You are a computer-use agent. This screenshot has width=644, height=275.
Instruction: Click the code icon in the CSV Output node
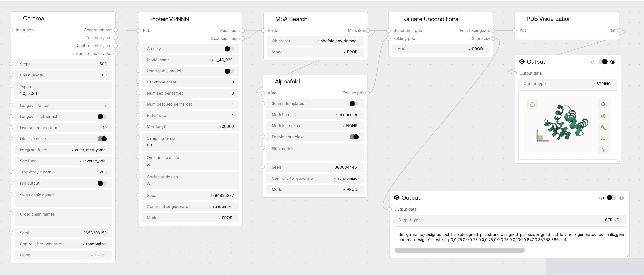(602, 198)
